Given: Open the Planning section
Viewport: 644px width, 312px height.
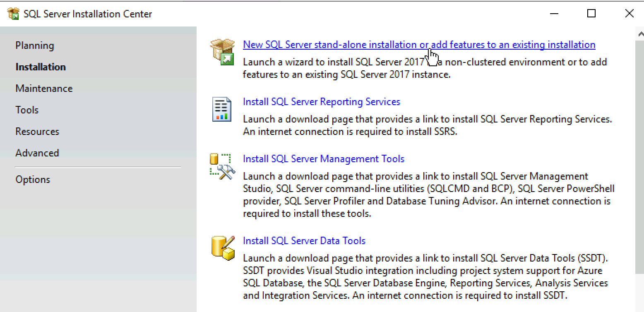Looking at the screenshot, I should point(35,46).
